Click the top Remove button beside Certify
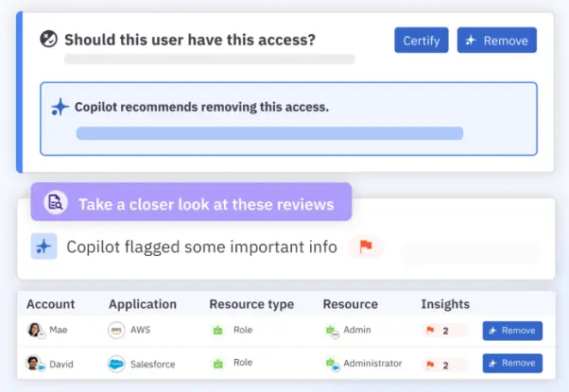Screen dimensions: 569x392 coord(496,41)
